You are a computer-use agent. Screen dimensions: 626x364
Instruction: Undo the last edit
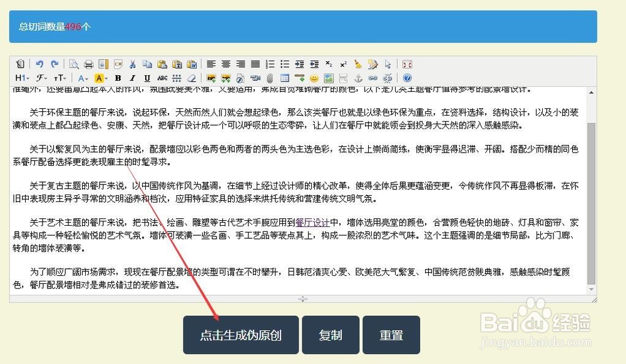point(39,64)
